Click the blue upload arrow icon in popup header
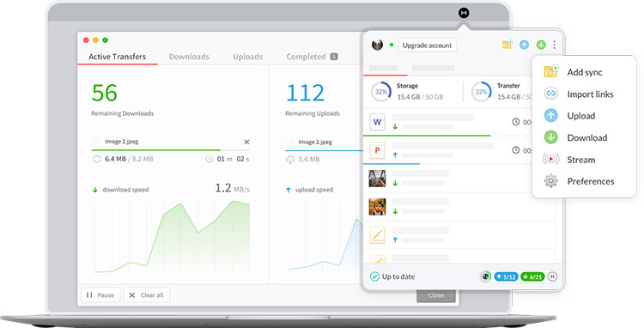Viewport: 644px width, 328px height. 524,45
